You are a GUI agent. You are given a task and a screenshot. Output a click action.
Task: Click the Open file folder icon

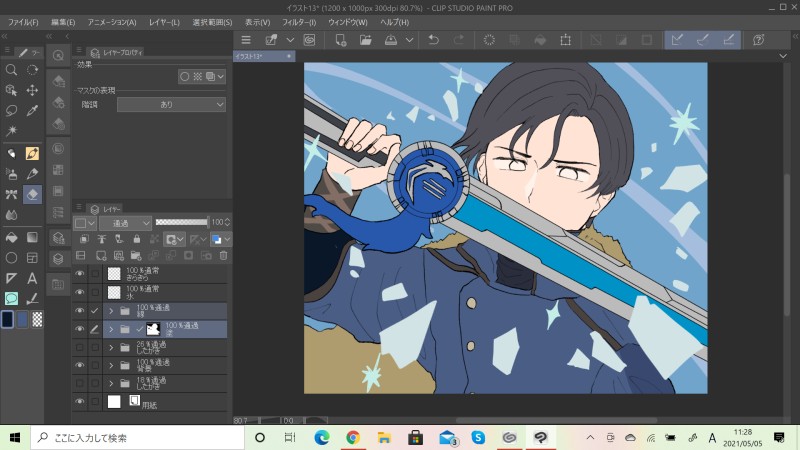[366, 40]
